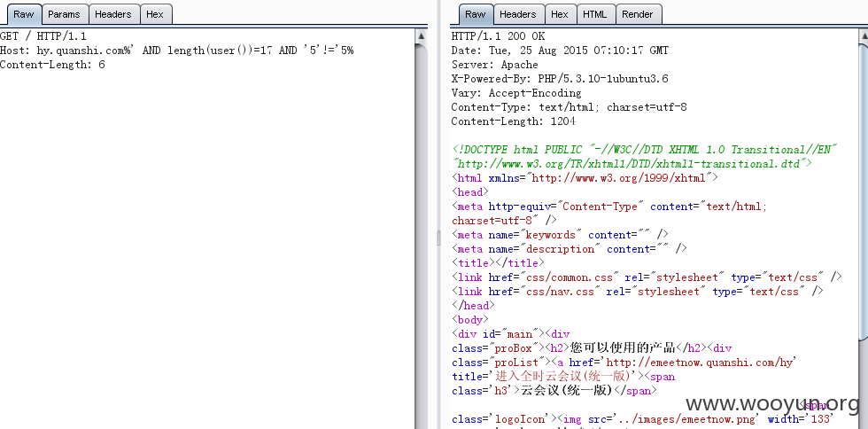Screen dimensions: 868x429
Task: Open the response HTML tab
Action: coord(595,14)
